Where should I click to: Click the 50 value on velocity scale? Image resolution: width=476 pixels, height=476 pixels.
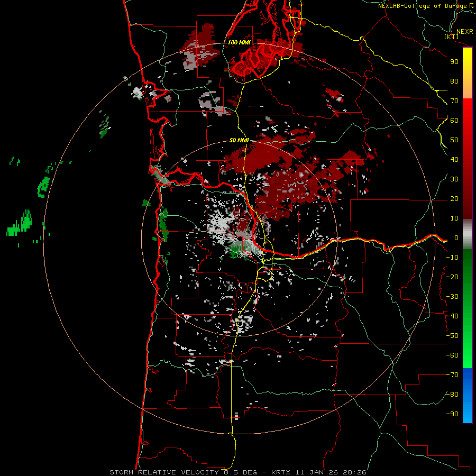[x=454, y=140]
